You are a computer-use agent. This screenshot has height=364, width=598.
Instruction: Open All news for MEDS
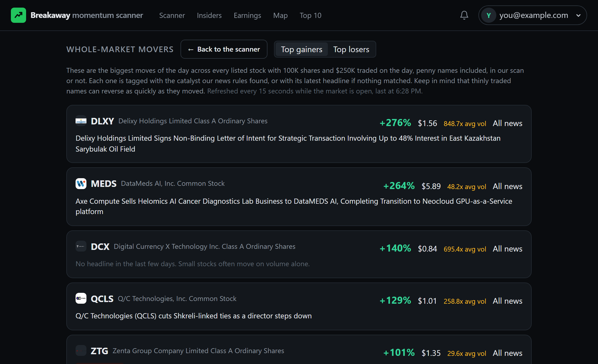tap(507, 186)
